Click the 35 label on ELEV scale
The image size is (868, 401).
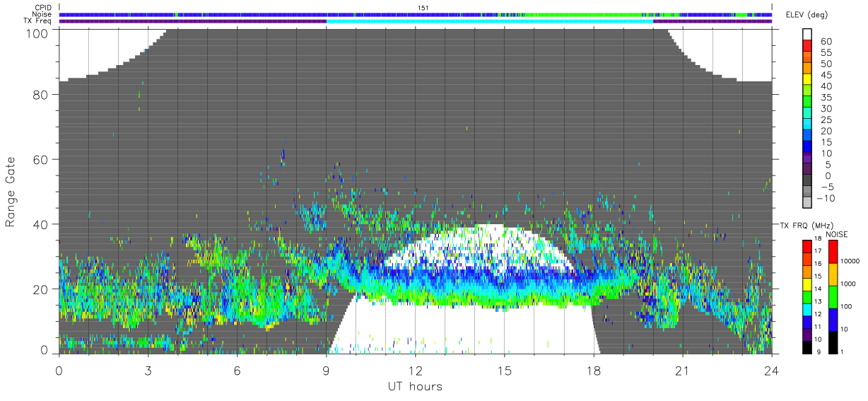[826, 98]
